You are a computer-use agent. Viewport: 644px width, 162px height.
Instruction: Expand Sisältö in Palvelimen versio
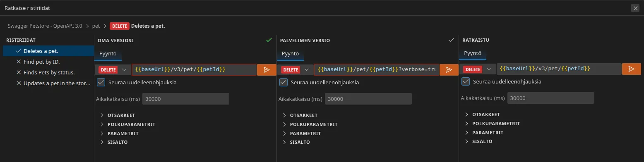[x=296, y=143]
